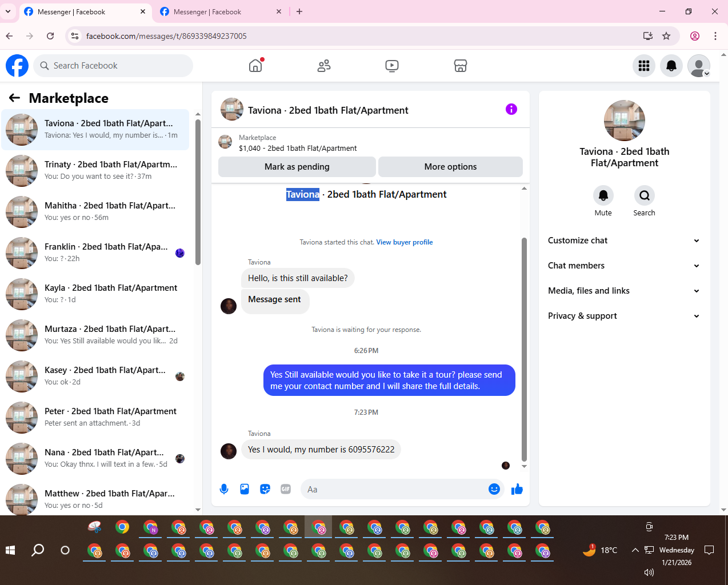Image resolution: width=728 pixels, height=585 pixels.
Task: Open Chrome three-dot menu
Action: click(x=715, y=36)
